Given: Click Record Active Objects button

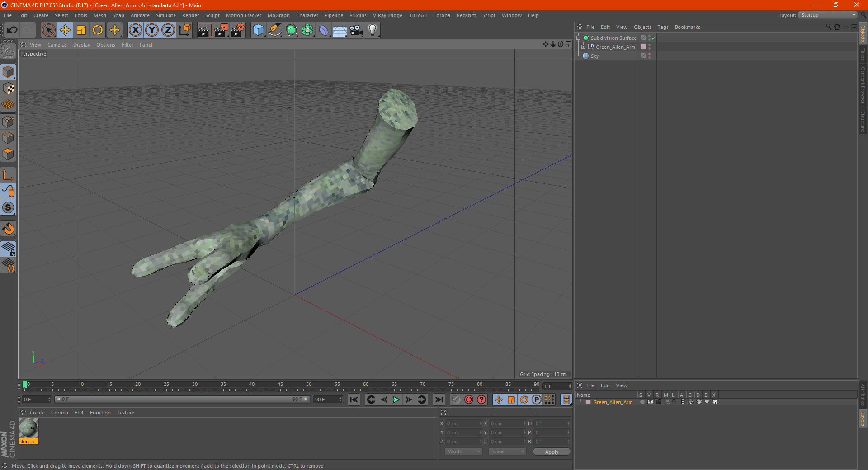Looking at the screenshot, I should pyautogui.click(x=456, y=399).
